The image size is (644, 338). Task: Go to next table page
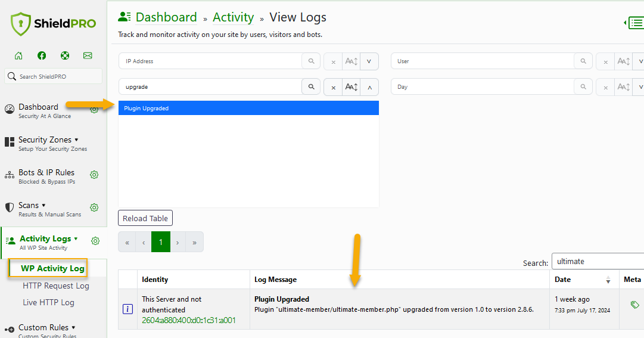178,242
